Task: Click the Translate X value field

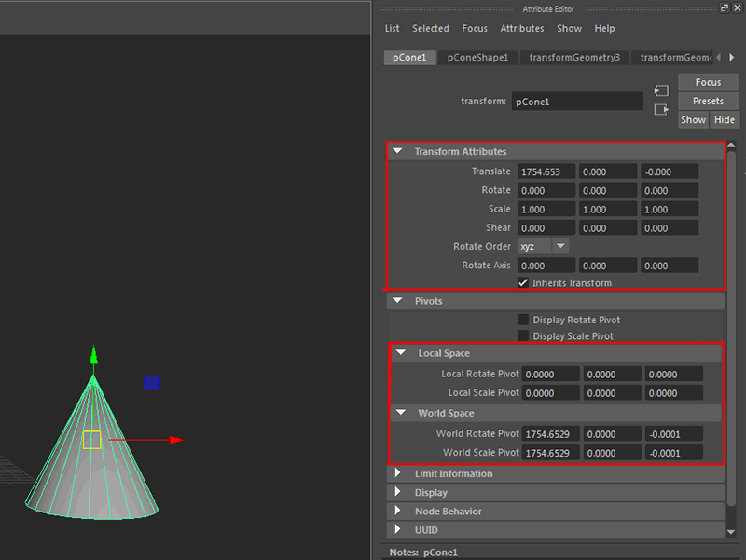Action: coord(547,171)
